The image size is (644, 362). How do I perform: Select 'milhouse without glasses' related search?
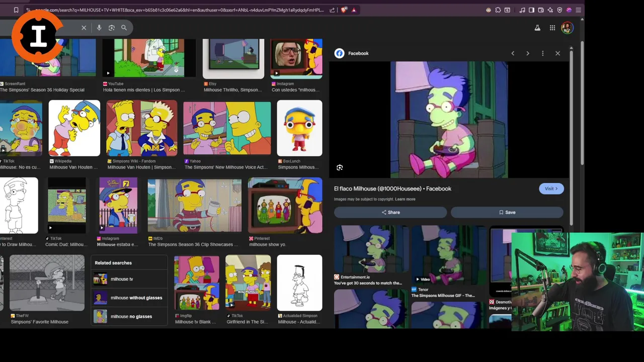click(129, 298)
